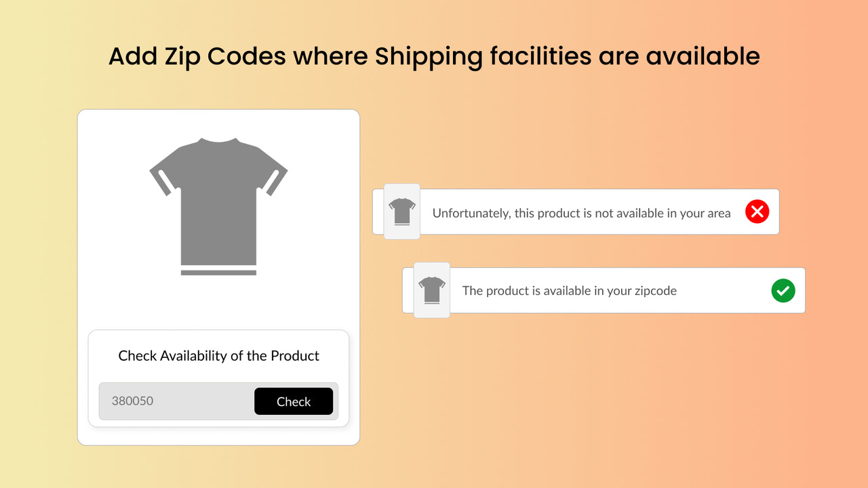The width and height of the screenshot is (868, 488).
Task: Click the red X unavailability icon
Action: click(x=757, y=211)
